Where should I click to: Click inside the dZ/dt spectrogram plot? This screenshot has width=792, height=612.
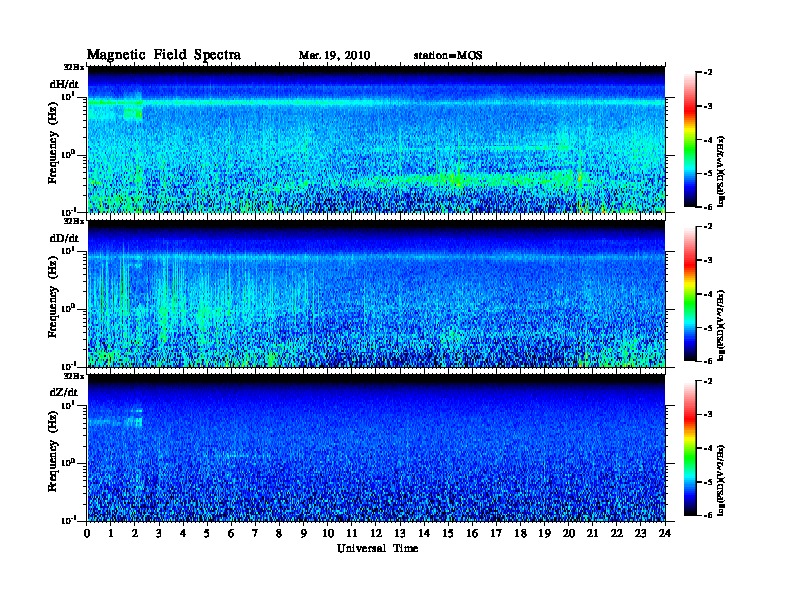[376, 448]
